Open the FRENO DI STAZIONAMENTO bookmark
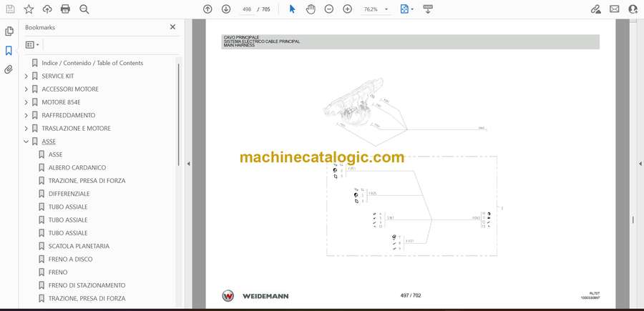 coord(87,285)
